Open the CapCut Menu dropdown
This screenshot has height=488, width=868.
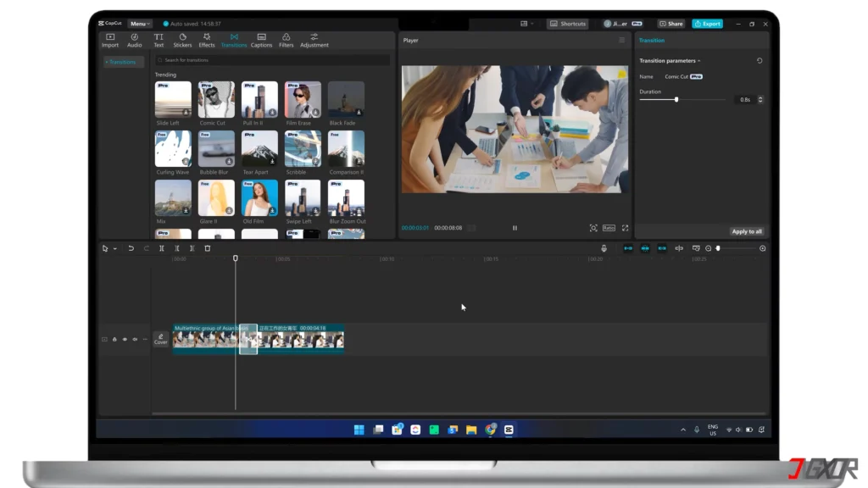[x=140, y=24]
